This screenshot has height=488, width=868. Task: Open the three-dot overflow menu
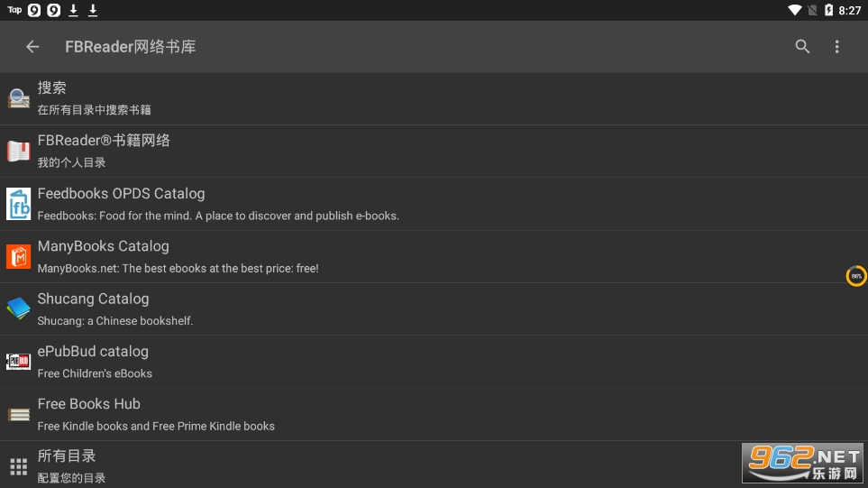tap(837, 47)
